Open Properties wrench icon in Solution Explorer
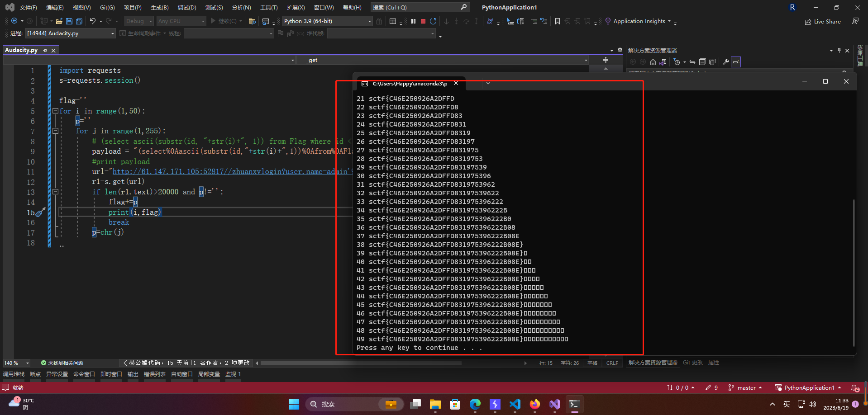Image resolution: width=868 pixels, height=415 pixels. pyautogui.click(x=725, y=62)
